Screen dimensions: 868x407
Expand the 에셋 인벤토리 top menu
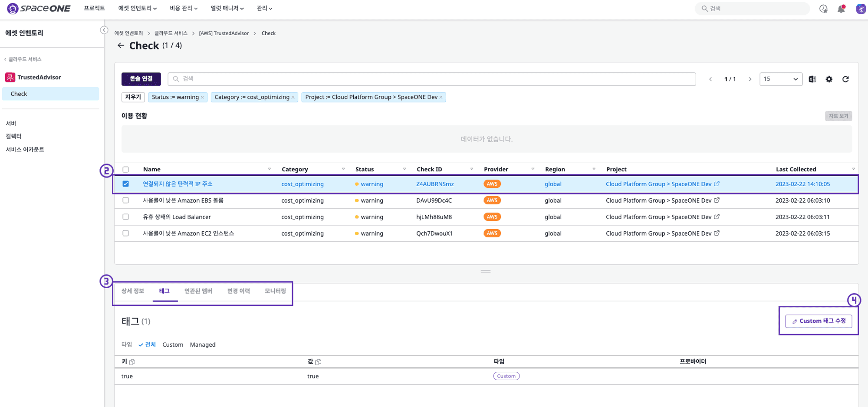pos(138,8)
